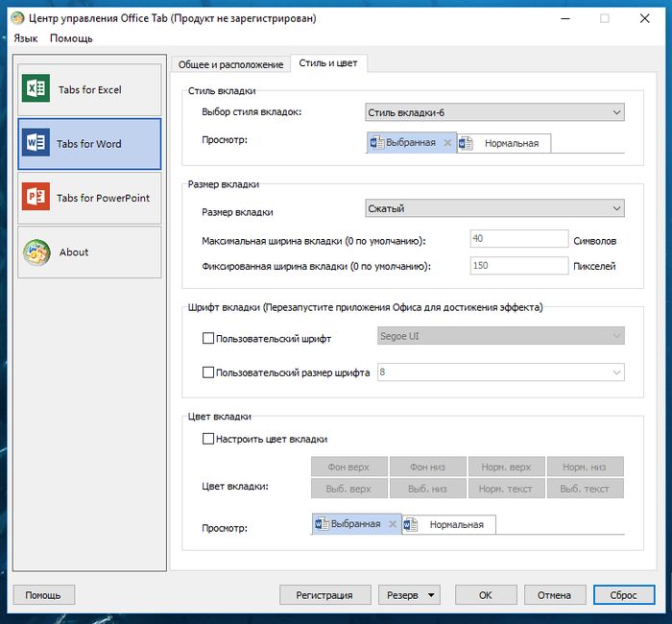Enable the Пользовательский размер шрифта checkbox

208,372
